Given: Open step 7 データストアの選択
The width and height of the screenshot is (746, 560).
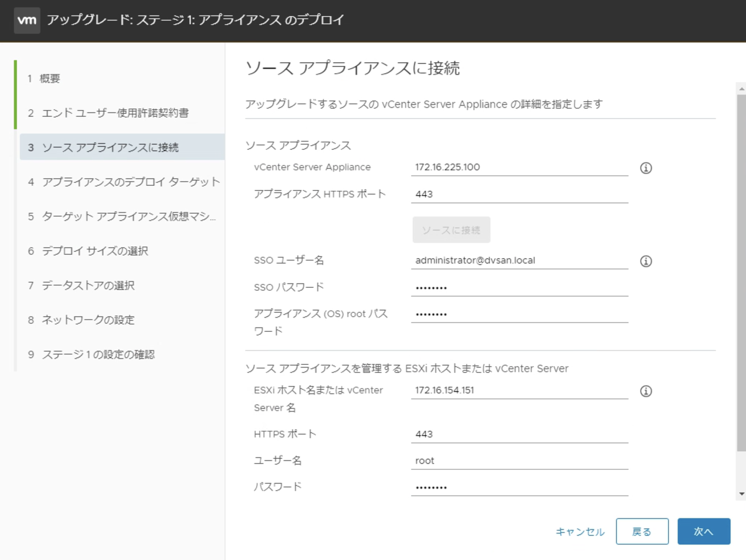Looking at the screenshot, I should 90,285.
